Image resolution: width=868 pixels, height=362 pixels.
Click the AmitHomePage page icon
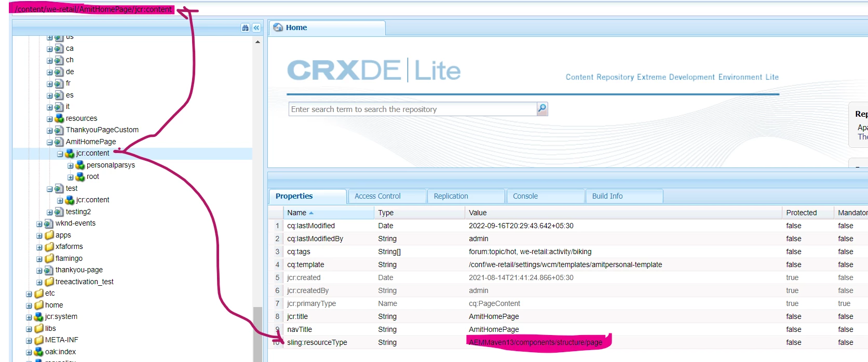[x=59, y=142]
